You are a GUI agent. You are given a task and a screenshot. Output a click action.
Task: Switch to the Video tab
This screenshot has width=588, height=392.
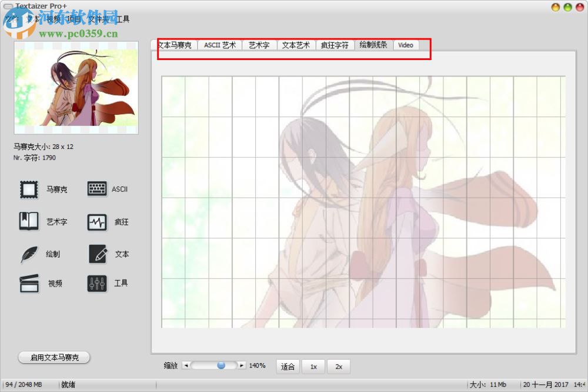click(405, 45)
